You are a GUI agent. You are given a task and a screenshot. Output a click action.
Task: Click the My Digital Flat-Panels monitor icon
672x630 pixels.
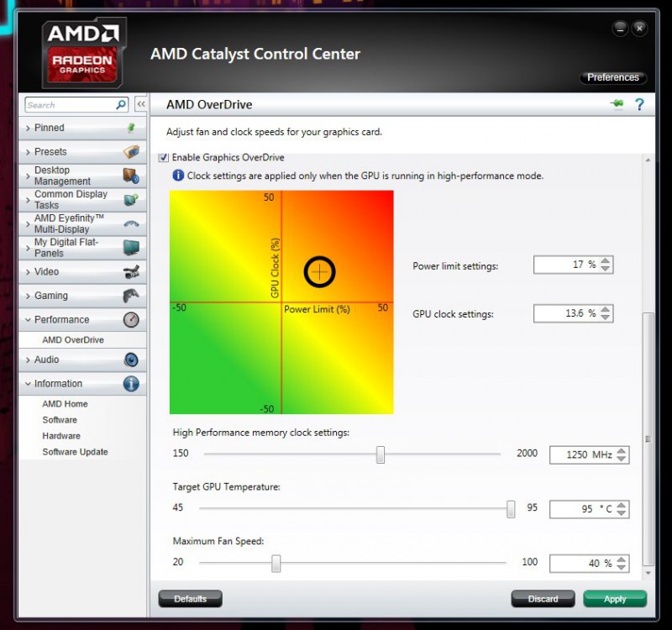[x=131, y=248]
